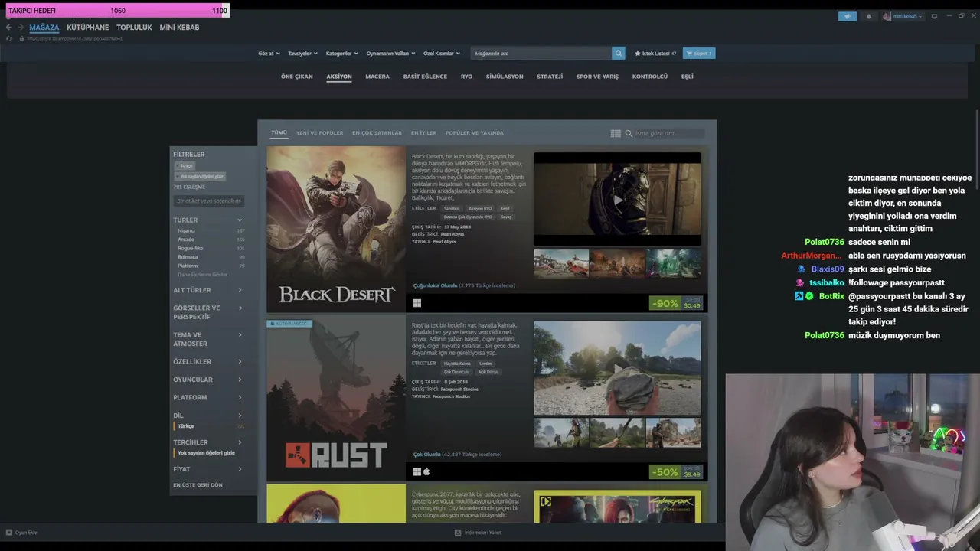Click the magnifier next to the name search
980x551 pixels.
point(629,133)
